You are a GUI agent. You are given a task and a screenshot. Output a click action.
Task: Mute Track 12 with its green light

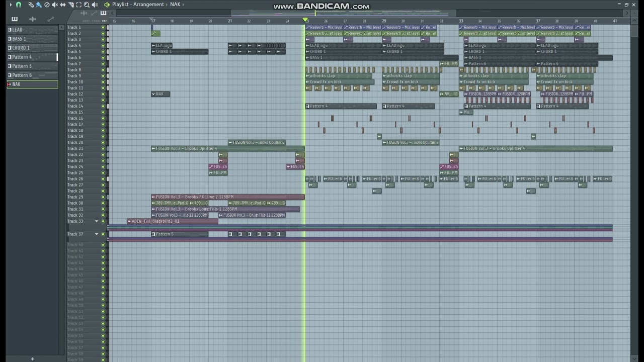coord(103,94)
